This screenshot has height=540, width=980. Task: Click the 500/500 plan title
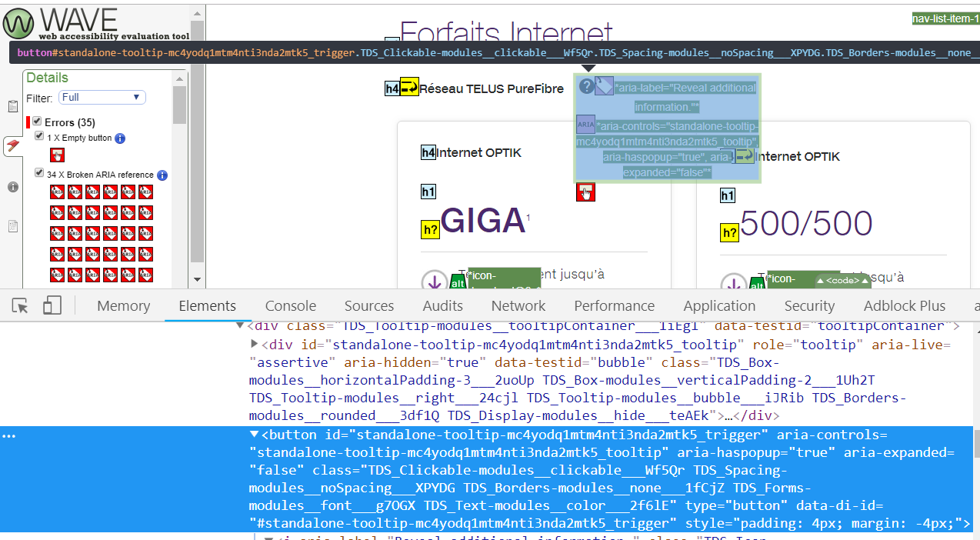(x=806, y=224)
